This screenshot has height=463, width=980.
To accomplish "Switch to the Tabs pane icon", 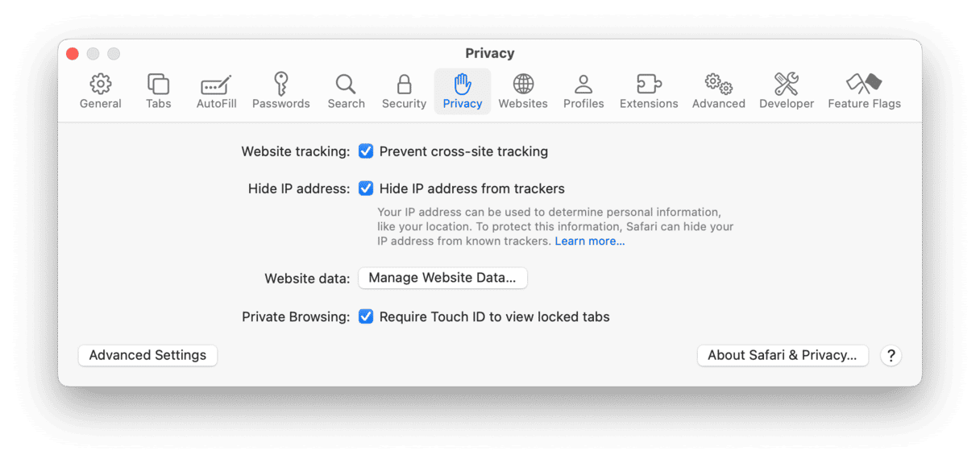I will [159, 84].
